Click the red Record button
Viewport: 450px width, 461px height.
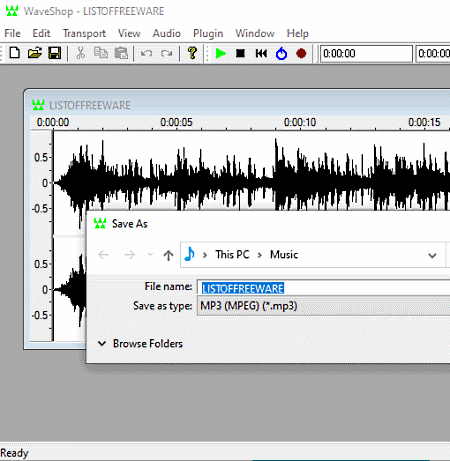pos(301,53)
